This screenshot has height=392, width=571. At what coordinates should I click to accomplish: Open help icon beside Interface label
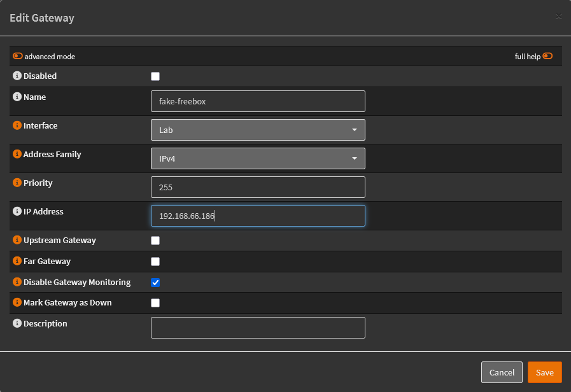pyautogui.click(x=17, y=126)
